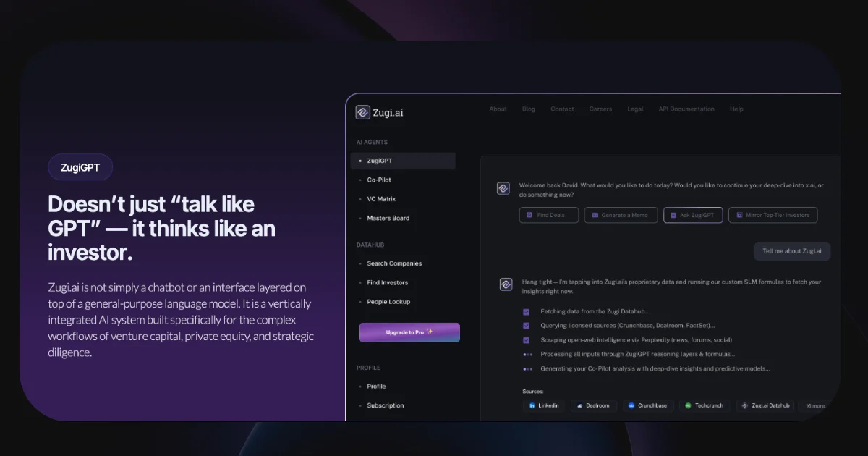Click the Crunchbase source icon

631,406
